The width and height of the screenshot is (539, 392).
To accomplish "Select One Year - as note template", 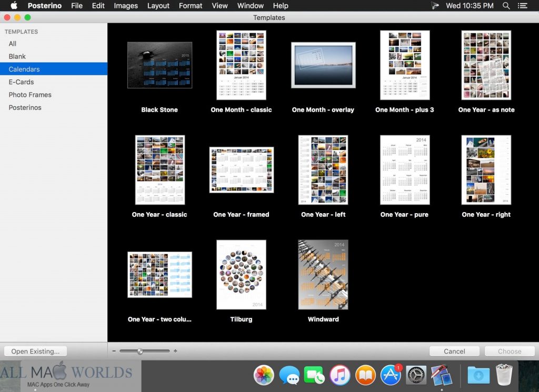I will pos(486,65).
